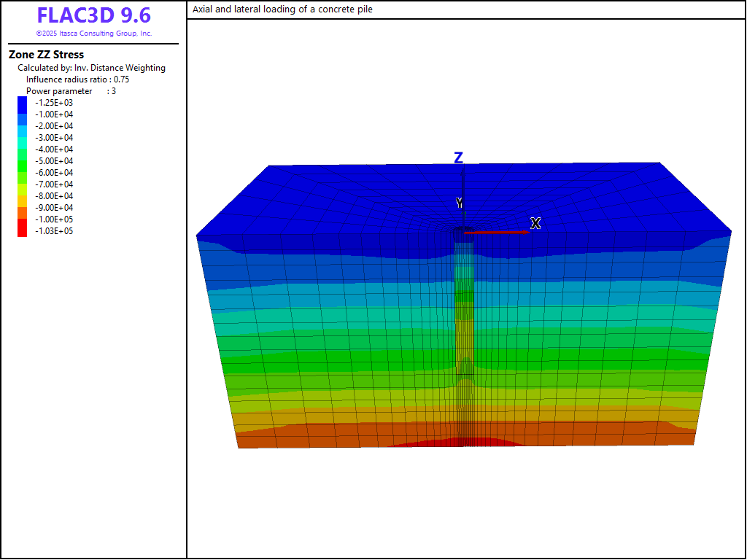Select the Zone ZZ Stress legend heading
Viewport: 747px width, 560px height.
(46, 55)
